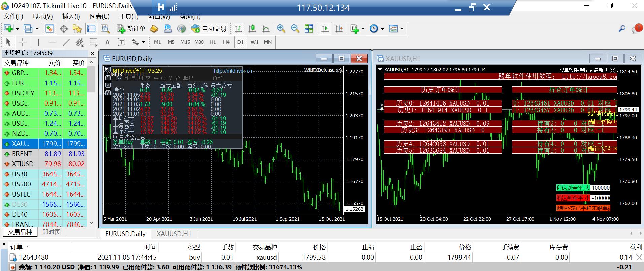Expand the arrows objects dropdown
This screenshot has height=271, width=644.
[x=143, y=42]
